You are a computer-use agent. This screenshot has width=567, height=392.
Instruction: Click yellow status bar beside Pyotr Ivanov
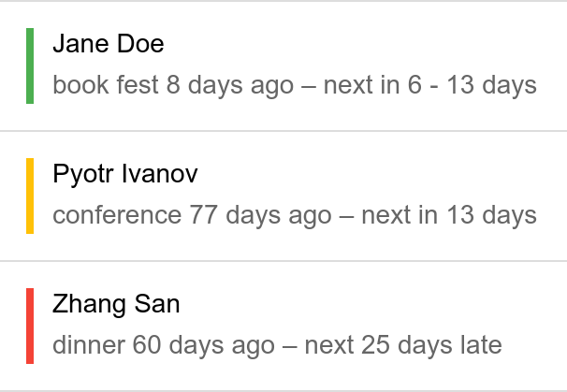coord(30,196)
